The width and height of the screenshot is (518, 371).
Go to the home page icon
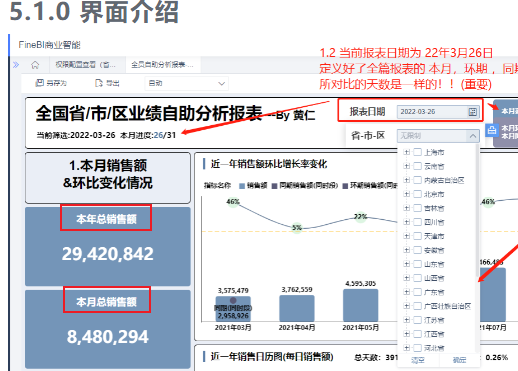pos(35,65)
